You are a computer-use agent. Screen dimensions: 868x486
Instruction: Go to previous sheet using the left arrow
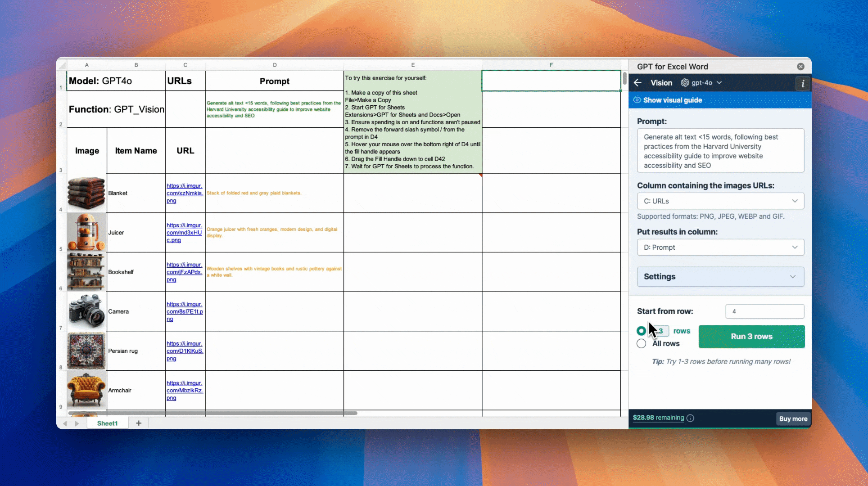coord(65,423)
